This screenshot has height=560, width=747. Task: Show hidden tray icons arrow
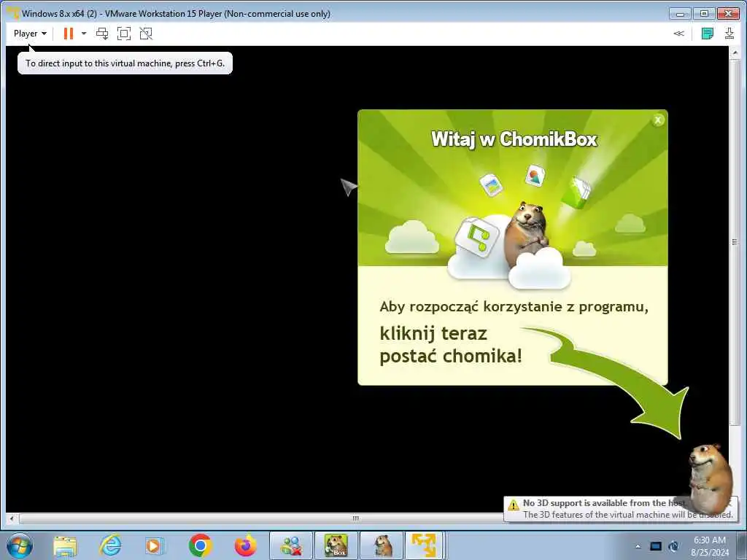pos(638,546)
